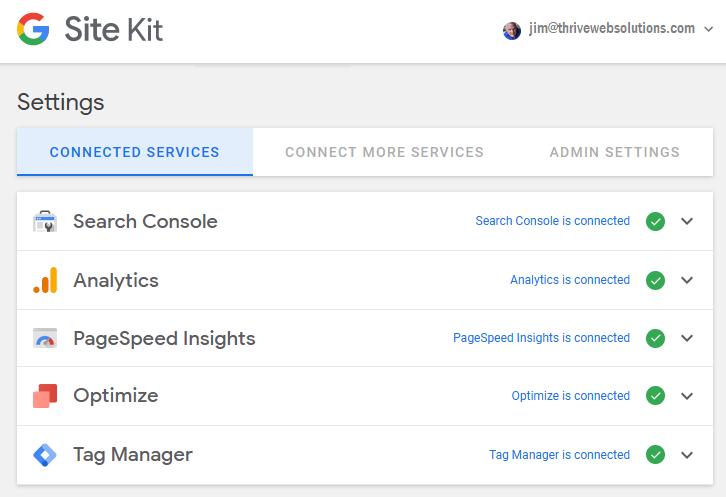Viewport: 726px width, 497px height.
Task: Open the account dropdown next to email
Action: [709, 30]
